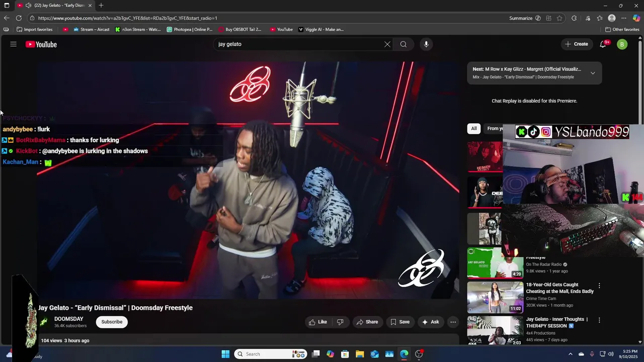The height and width of the screenshot is (362, 644).
Task: Open the Windows taskbar search box
Action: (271, 354)
